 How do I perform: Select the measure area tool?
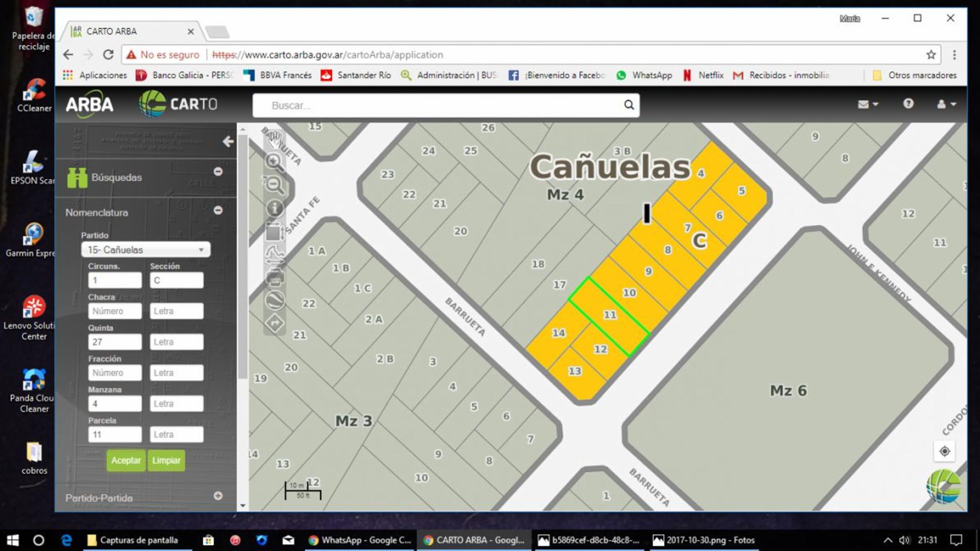click(275, 232)
